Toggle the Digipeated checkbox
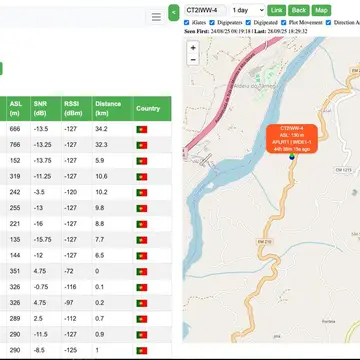Image resolution: width=360 pixels, height=360 pixels. click(x=248, y=23)
